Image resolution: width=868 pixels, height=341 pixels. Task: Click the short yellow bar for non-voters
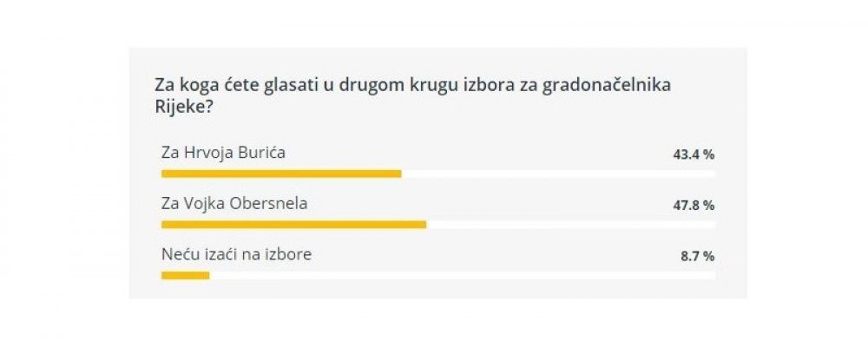pos(186,276)
